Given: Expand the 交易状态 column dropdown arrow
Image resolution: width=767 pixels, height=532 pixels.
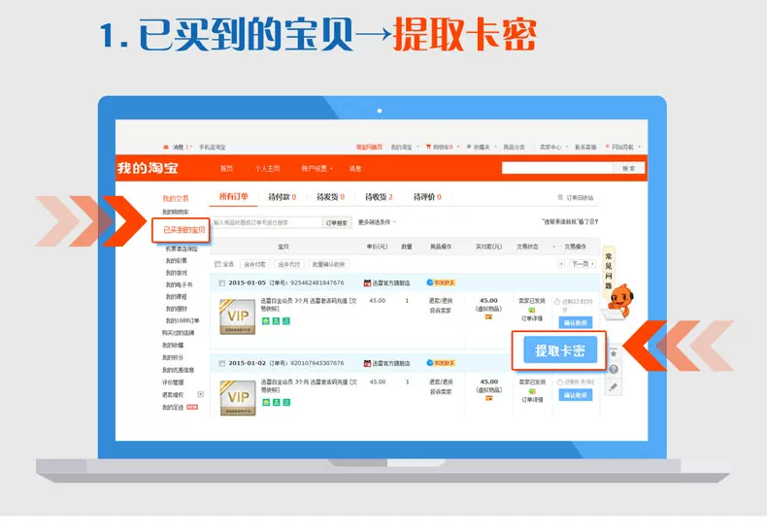Looking at the screenshot, I should tap(554, 247).
